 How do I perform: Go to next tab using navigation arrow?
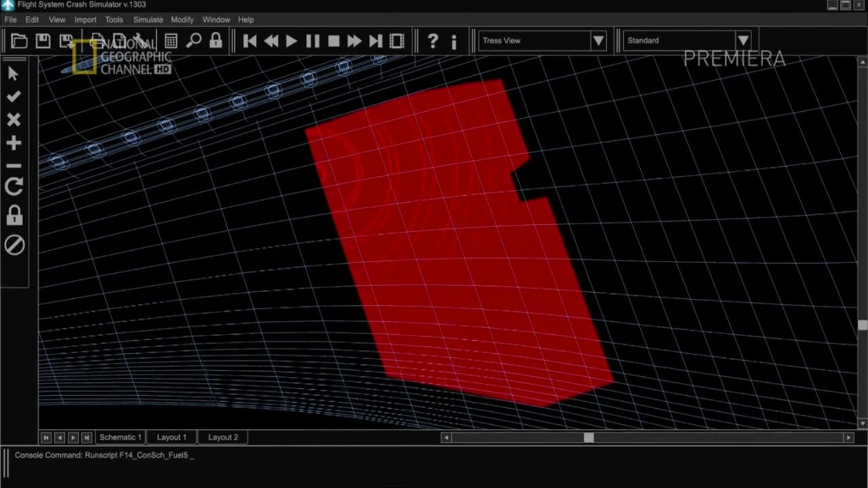(x=73, y=438)
